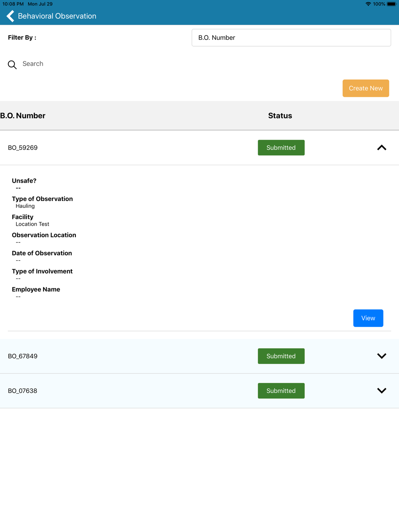Collapse the BO_59269 record details
The height and width of the screenshot is (532, 399).
point(381,148)
